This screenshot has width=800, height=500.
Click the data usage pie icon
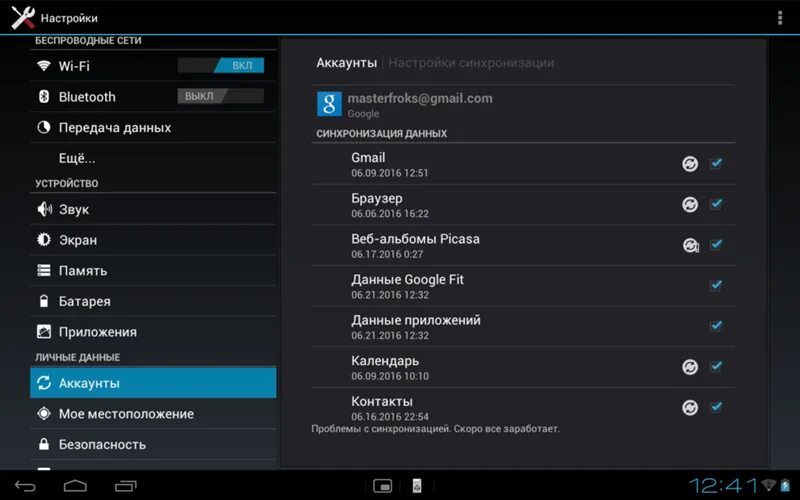point(44,127)
